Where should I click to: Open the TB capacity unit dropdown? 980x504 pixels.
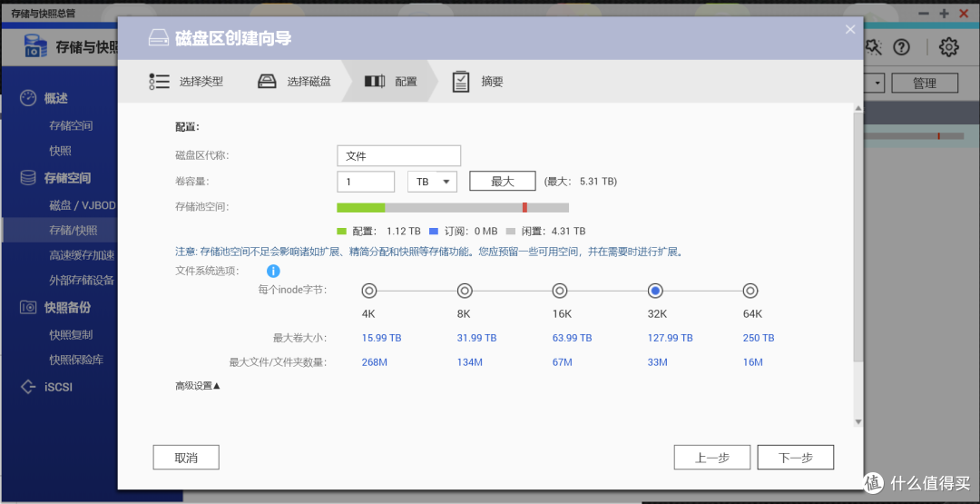pyautogui.click(x=433, y=182)
